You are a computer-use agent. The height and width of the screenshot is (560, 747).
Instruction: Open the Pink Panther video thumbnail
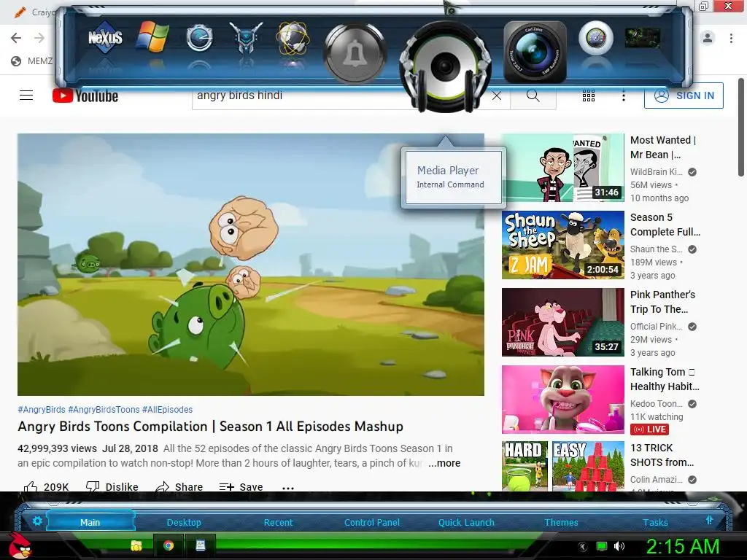click(562, 322)
